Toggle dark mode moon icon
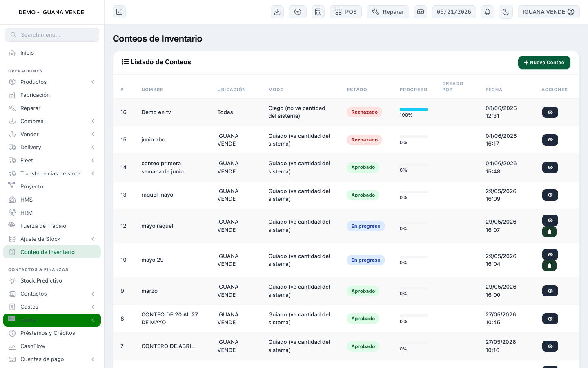This screenshot has height=368, width=588. pos(506,12)
